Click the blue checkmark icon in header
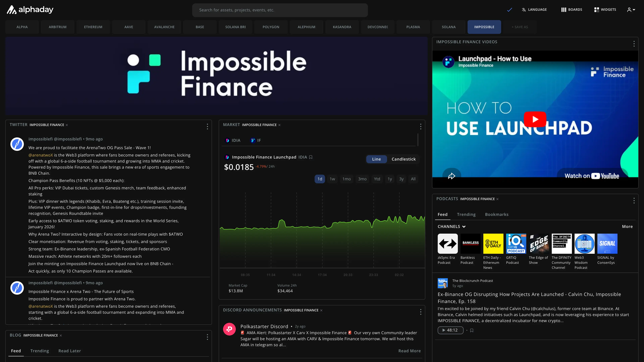This screenshot has height=362, width=644. [x=509, y=10]
